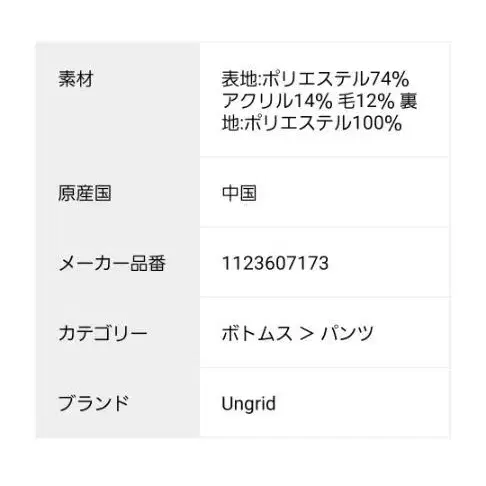The width and height of the screenshot is (486, 486).
Task: Open the パンツ subcategory link
Action: coord(347,333)
